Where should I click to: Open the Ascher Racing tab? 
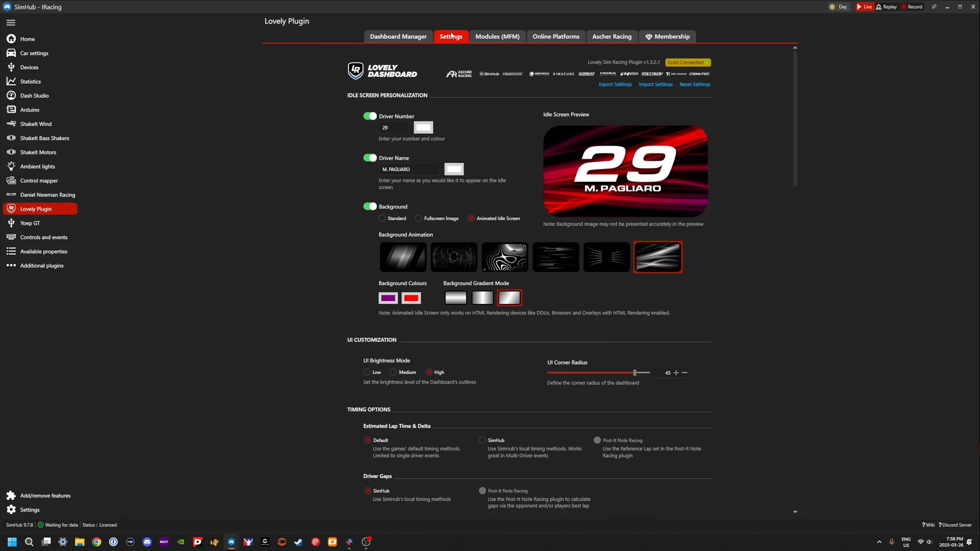pyautogui.click(x=612, y=36)
